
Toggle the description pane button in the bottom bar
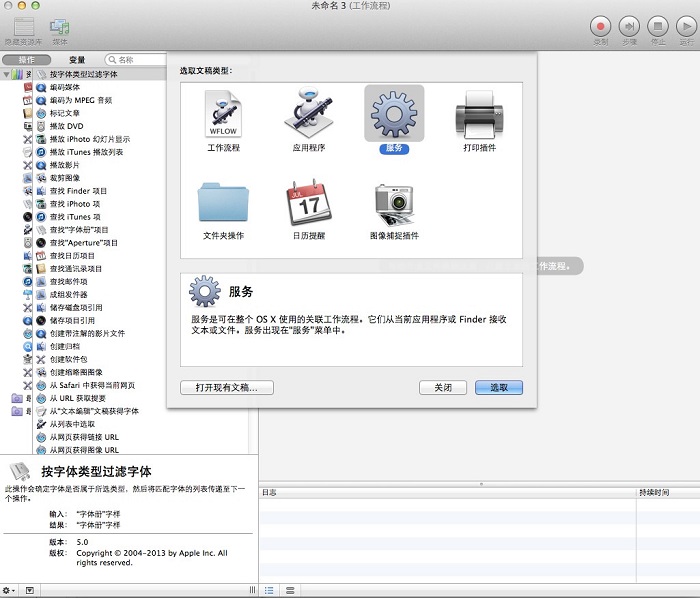(29, 590)
